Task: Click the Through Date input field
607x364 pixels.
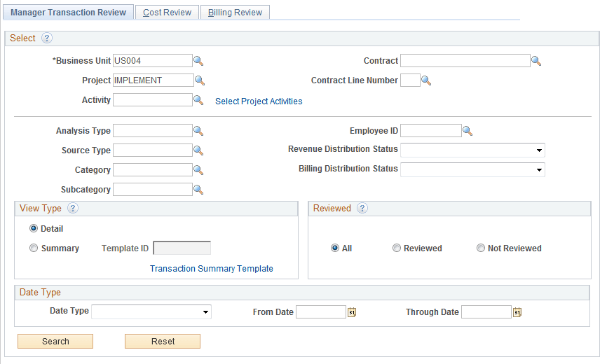Action: click(486, 312)
